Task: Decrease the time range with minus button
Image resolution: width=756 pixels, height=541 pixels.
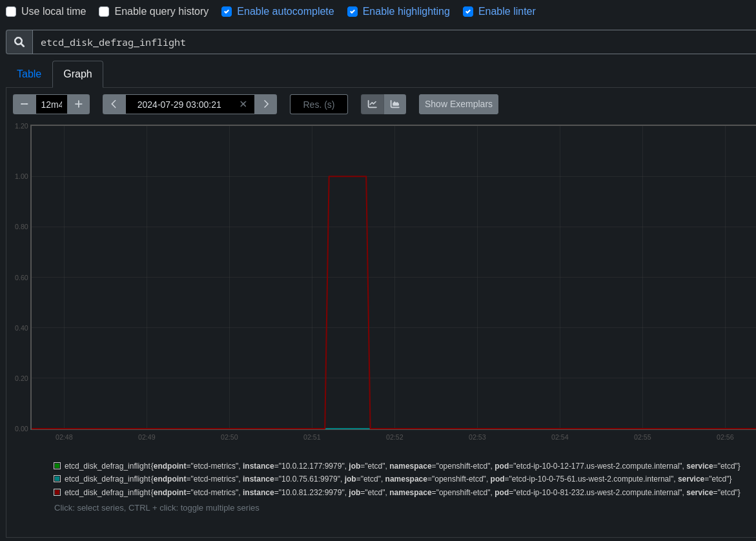Action: click(x=25, y=104)
